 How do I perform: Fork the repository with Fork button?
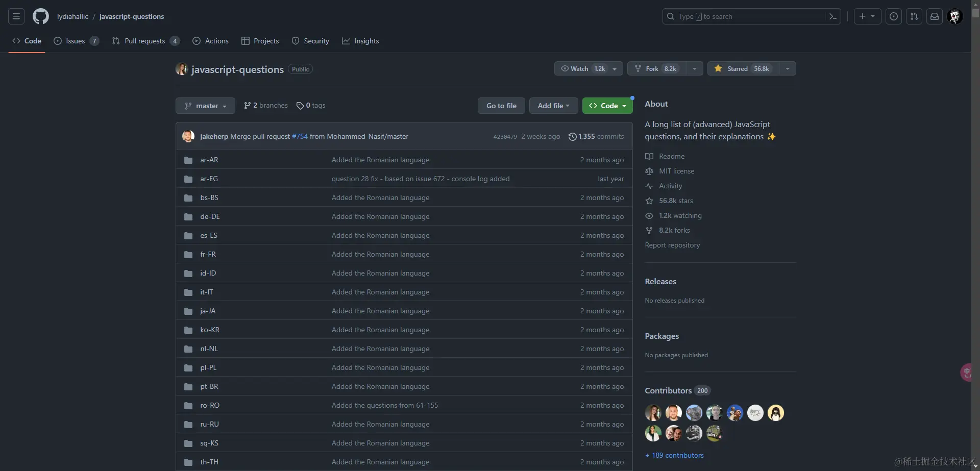coord(656,68)
